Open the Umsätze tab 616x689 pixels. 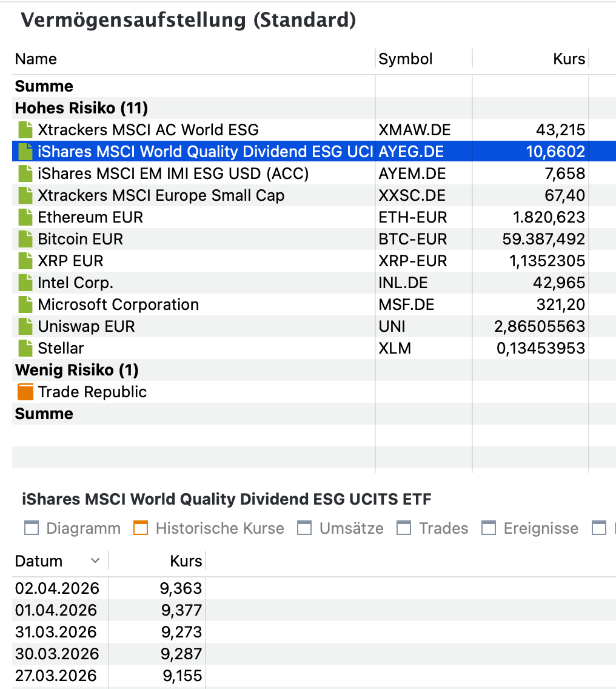coord(341,528)
